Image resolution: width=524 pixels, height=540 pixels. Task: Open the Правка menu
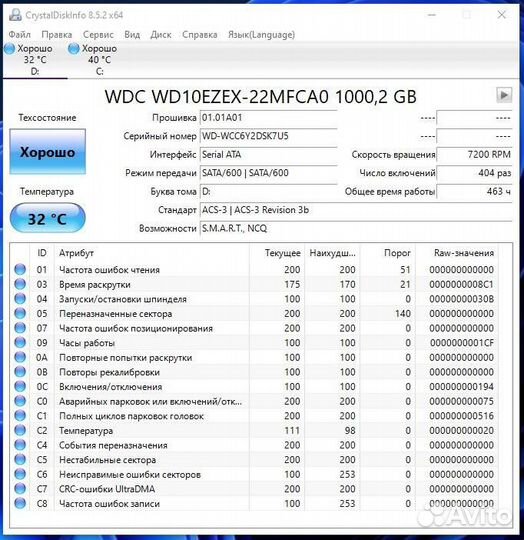point(56,34)
